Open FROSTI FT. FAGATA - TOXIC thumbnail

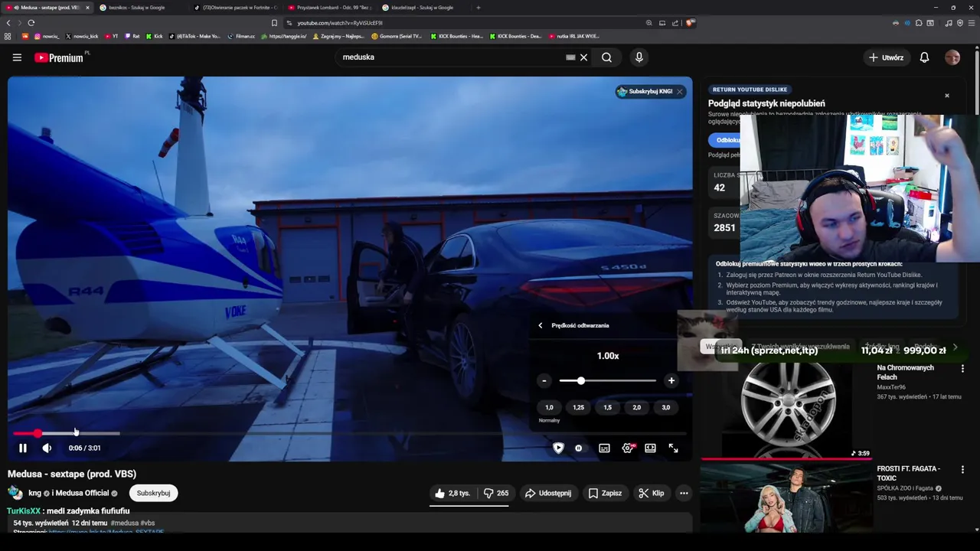[x=787, y=497]
